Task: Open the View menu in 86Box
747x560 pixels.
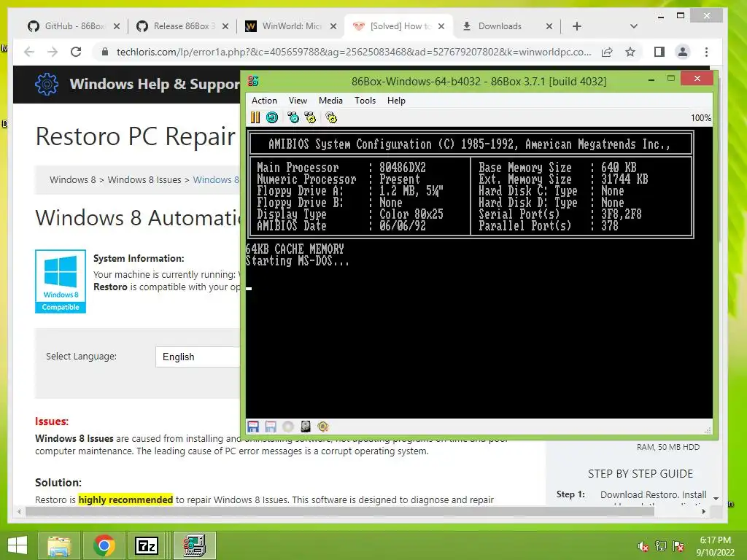Action: point(298,101)
